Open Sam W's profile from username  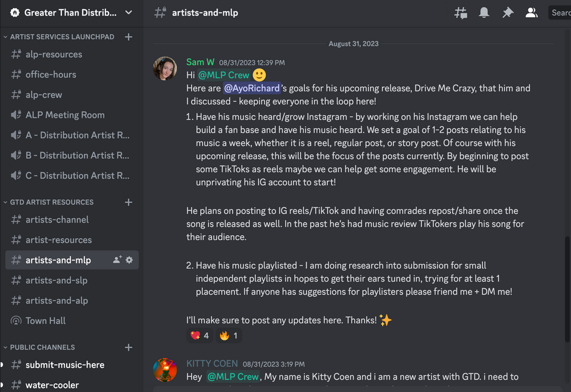pos(200,62)
